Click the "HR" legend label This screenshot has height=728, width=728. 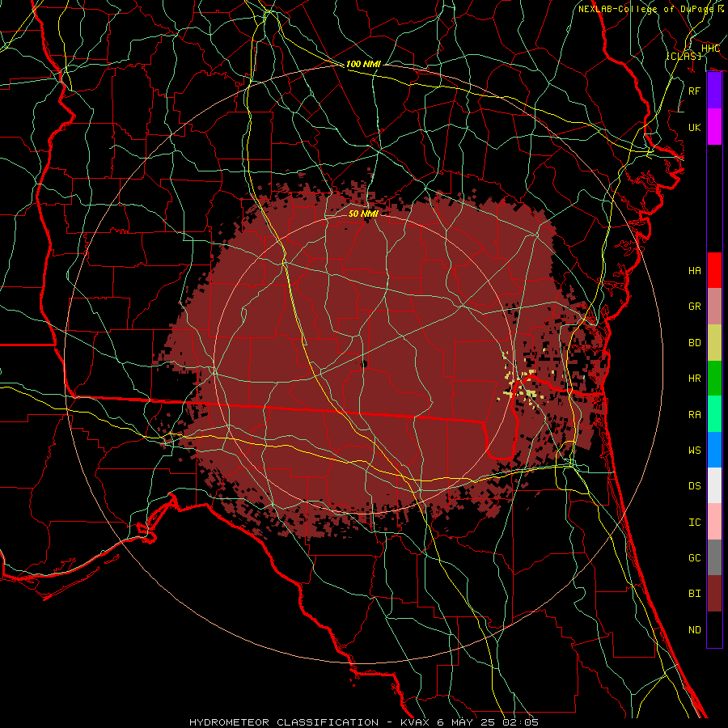coord(695,379)
